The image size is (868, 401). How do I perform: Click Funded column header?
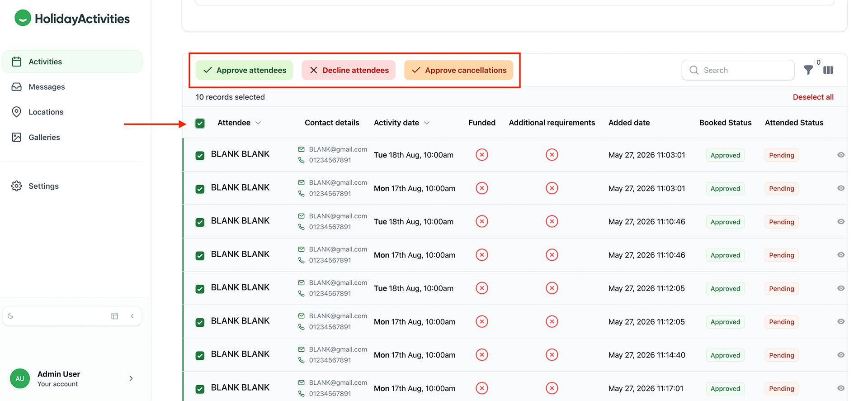(x=482, y=123)
